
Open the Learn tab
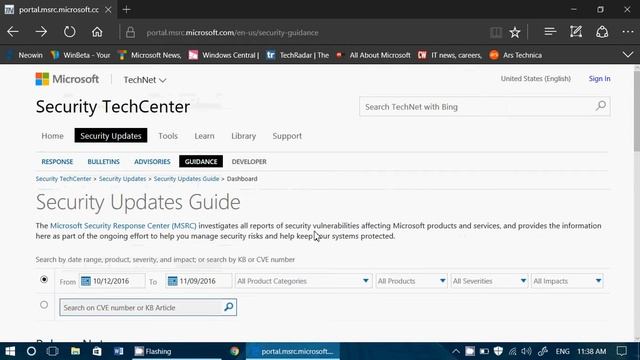(204, 136)
